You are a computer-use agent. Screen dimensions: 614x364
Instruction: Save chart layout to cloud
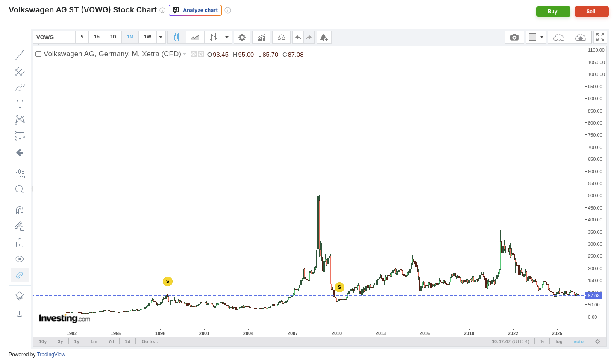[581, 37]
